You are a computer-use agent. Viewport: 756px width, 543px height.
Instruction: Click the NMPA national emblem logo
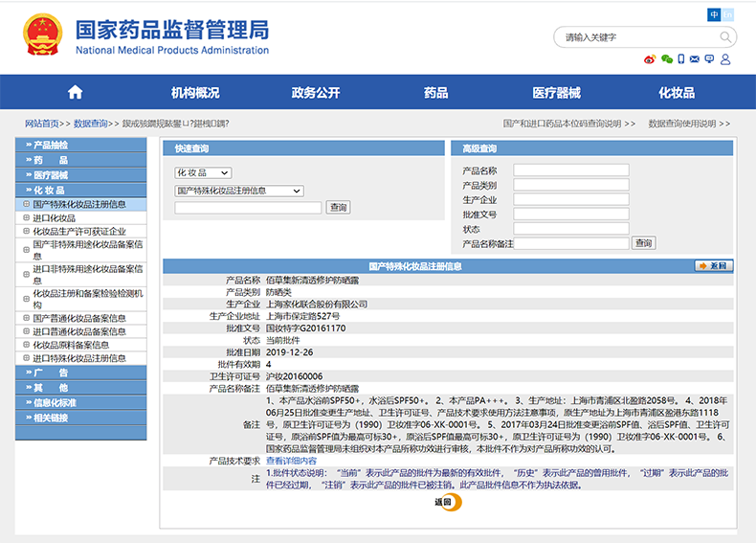(43, 34)
